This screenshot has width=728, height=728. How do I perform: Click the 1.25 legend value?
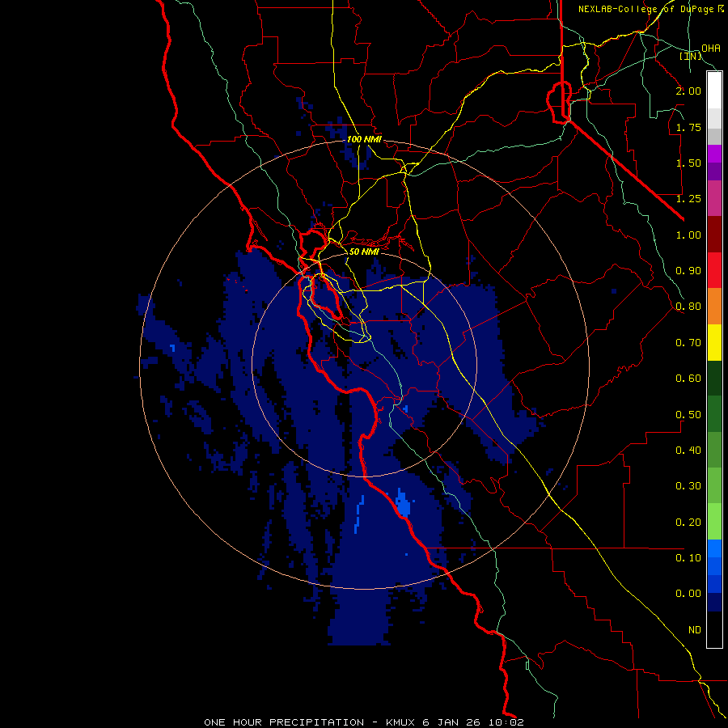(688, 199)
